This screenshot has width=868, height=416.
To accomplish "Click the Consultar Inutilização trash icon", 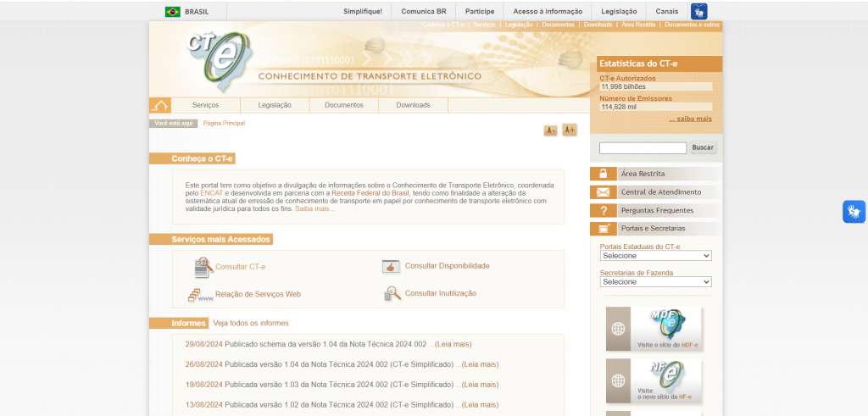I will click(x=392, y=294).
